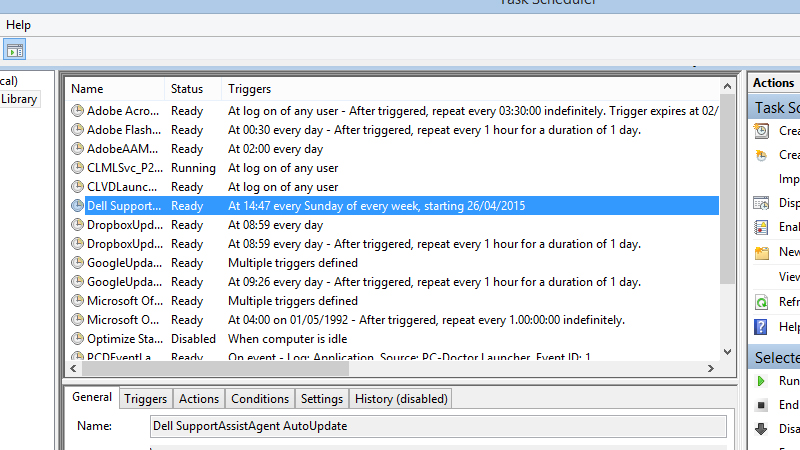This screenshot has height=450, width=800.
Task: Click the task list scroll up arrow
Action: coord(728,86)
